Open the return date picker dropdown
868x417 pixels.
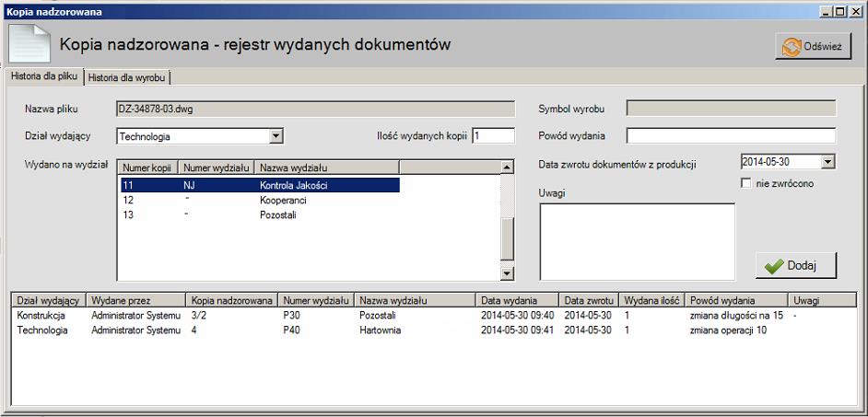(x=828, y=161)
